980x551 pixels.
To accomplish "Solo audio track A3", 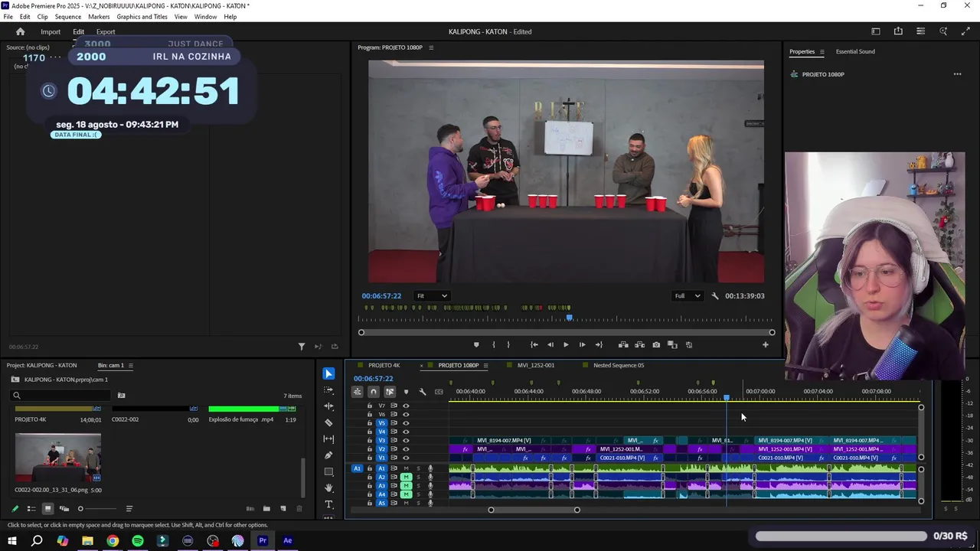I will (x=418, y=486).
